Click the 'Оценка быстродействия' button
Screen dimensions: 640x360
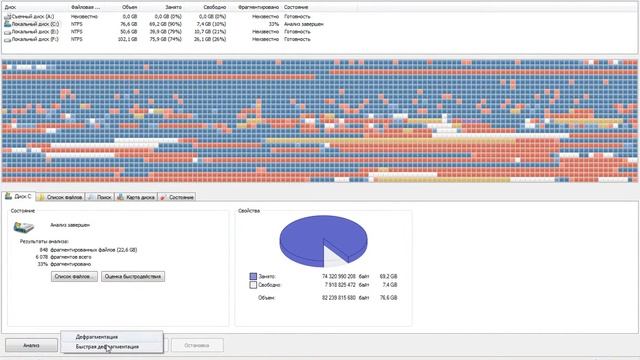point(133,277)
